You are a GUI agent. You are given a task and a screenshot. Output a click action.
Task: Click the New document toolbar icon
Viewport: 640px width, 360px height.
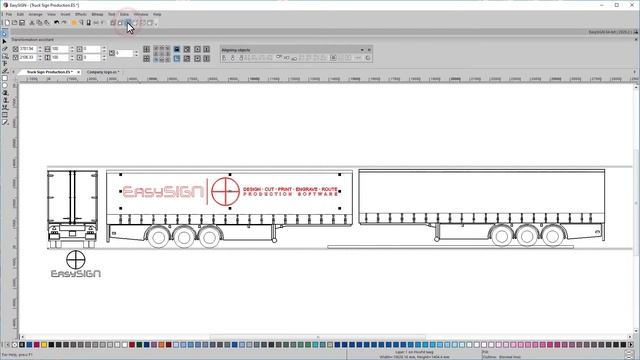7,23
